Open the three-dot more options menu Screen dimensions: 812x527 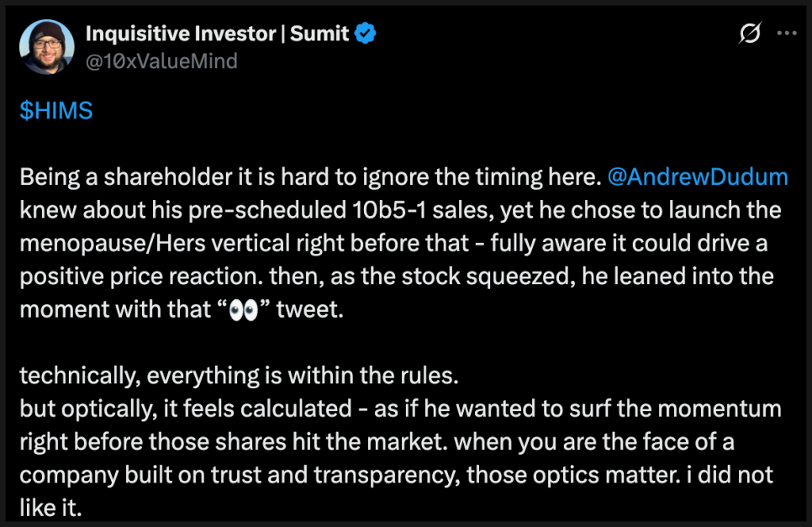786,34
